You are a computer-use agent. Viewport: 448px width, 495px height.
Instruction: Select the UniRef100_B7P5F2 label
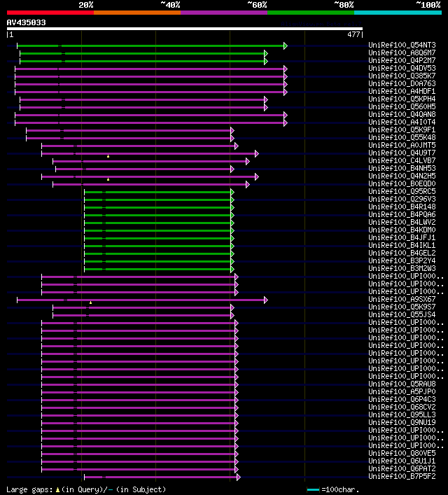(402, 476)
